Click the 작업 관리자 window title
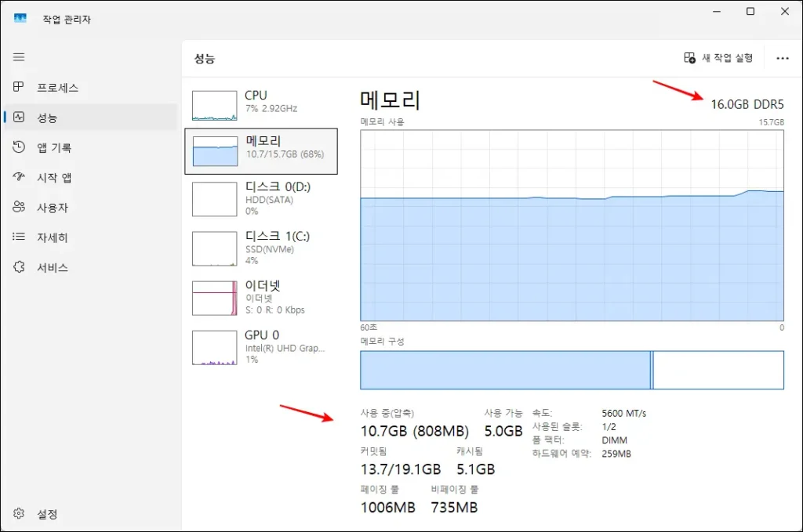This screenshot has width=803, height=532. pos(67,19)
